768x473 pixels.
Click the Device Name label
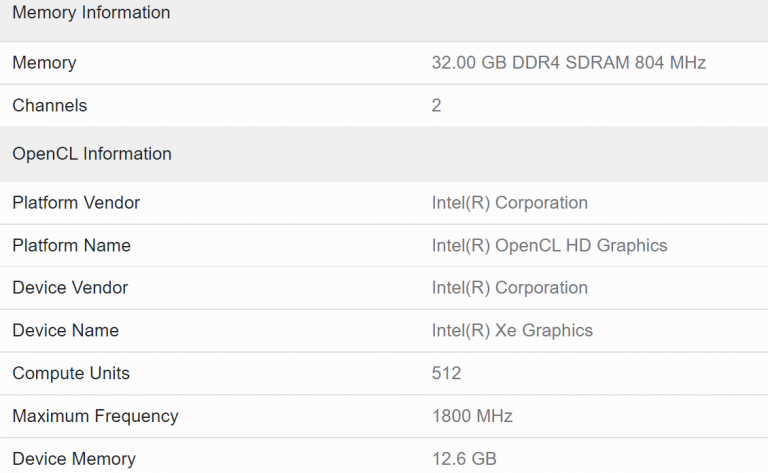pyautogui.click(x=66, y=331)
